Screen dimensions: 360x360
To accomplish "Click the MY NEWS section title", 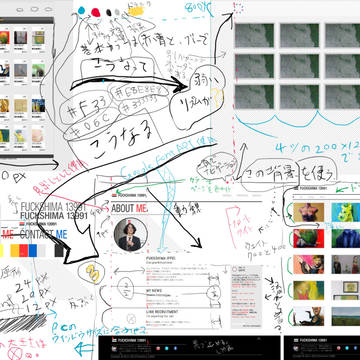I will click(x=154, y=291).
